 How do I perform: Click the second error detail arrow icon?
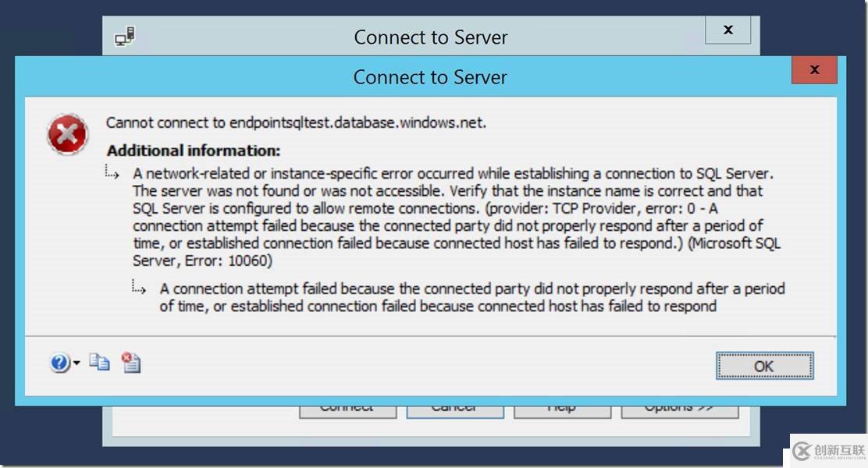tap(139, 289)
